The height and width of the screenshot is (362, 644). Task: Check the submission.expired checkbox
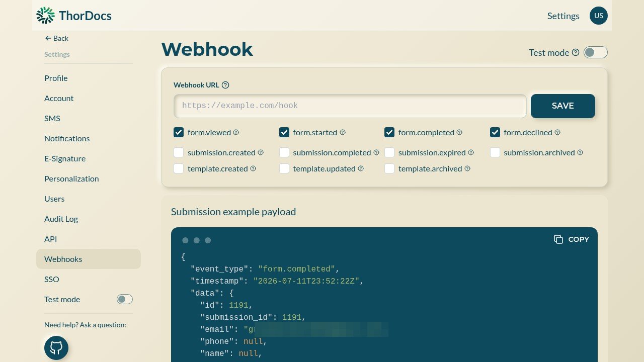(x=389, y=152)
